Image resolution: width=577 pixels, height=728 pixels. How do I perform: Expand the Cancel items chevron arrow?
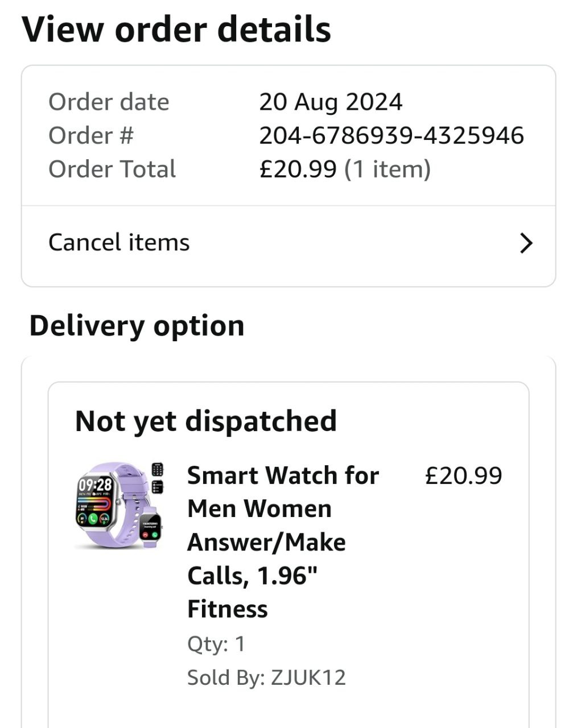(x=526, y=243)
